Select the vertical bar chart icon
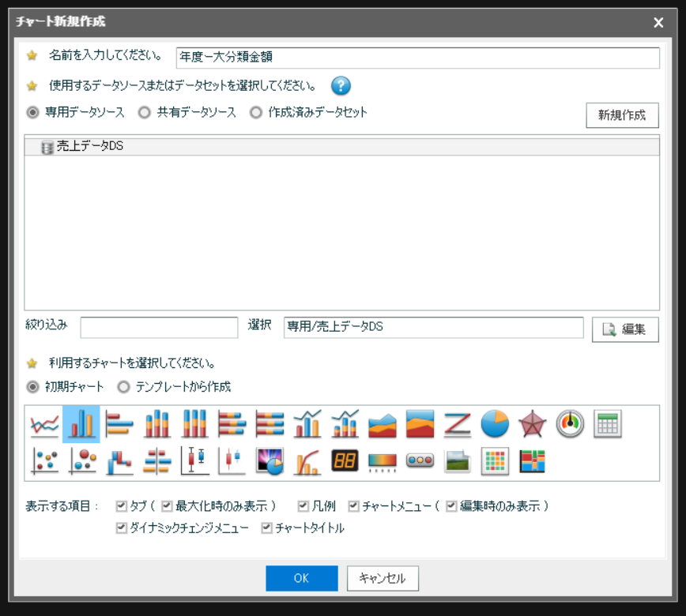Screen dimensions: 686x616 coord(81,423)
